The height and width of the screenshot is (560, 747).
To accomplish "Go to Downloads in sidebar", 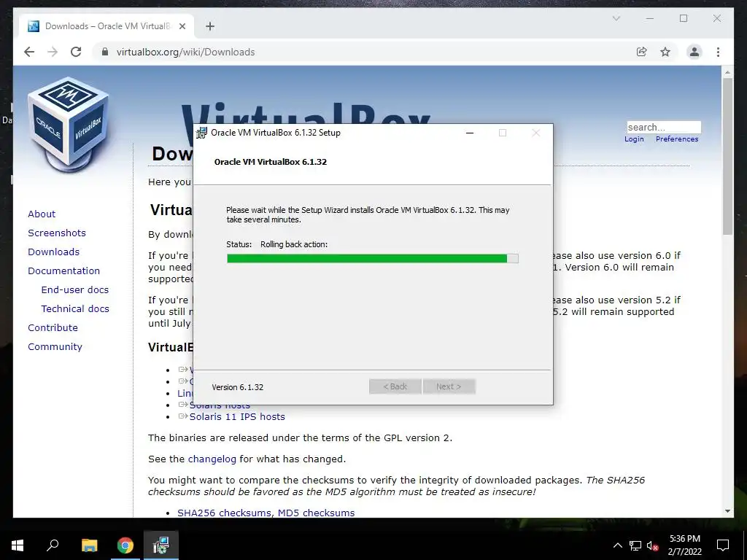I will [53, 252].
